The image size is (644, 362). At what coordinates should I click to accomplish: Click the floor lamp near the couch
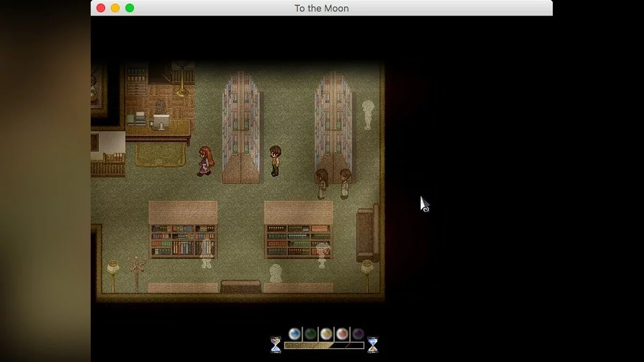pyautogui.click(x=367, y=276)
